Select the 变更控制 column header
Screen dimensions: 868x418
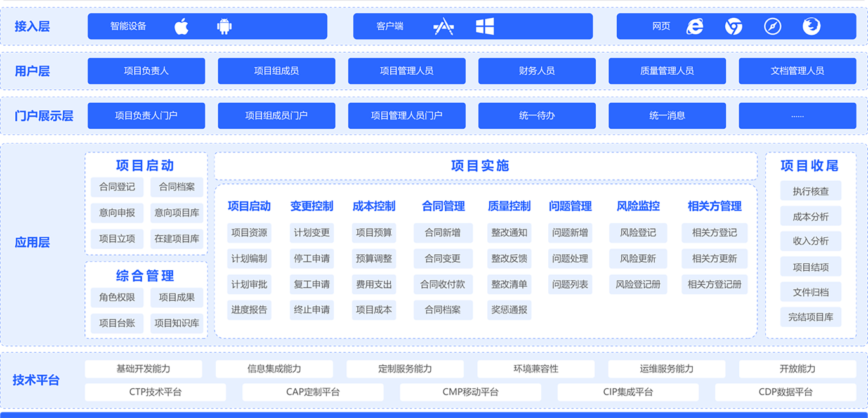(312, 206)
